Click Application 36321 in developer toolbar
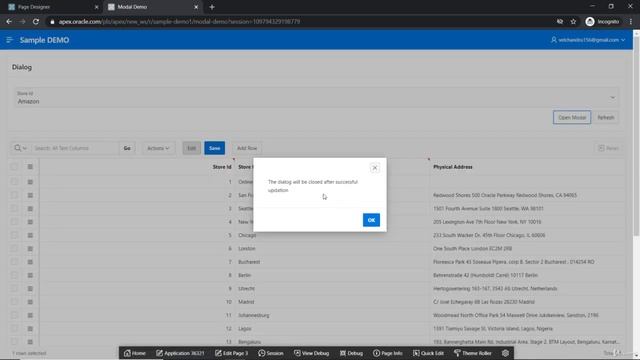 tap(180, 353)
